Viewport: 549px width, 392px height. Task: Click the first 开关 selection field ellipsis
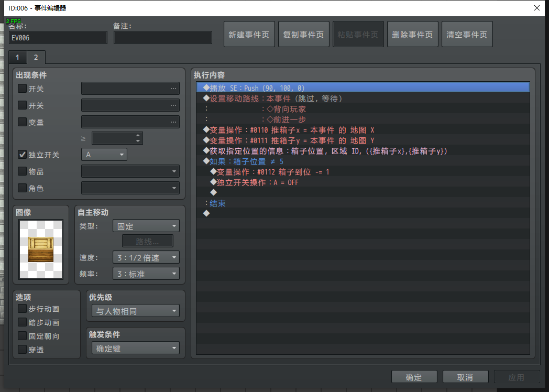pos(173,88)
